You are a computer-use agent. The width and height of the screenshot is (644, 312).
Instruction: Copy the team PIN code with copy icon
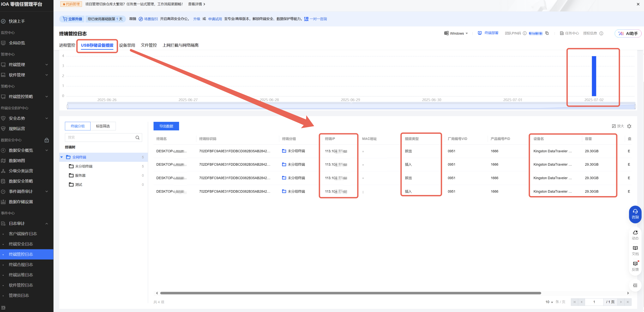[x=547, y=33]
